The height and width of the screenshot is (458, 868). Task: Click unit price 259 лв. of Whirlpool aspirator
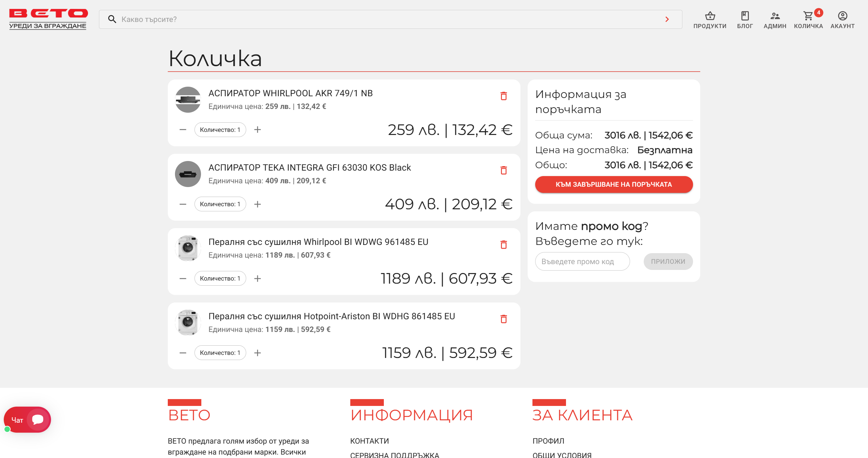coord(278,107)
